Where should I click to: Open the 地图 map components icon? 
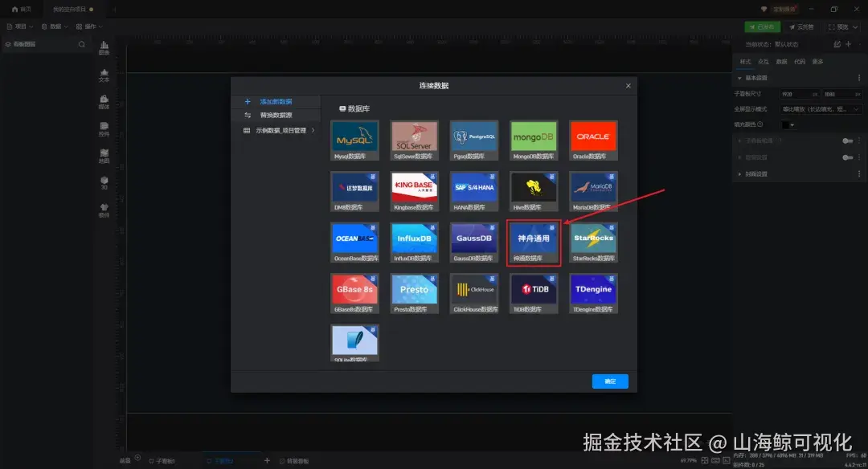tap(104, 157)
